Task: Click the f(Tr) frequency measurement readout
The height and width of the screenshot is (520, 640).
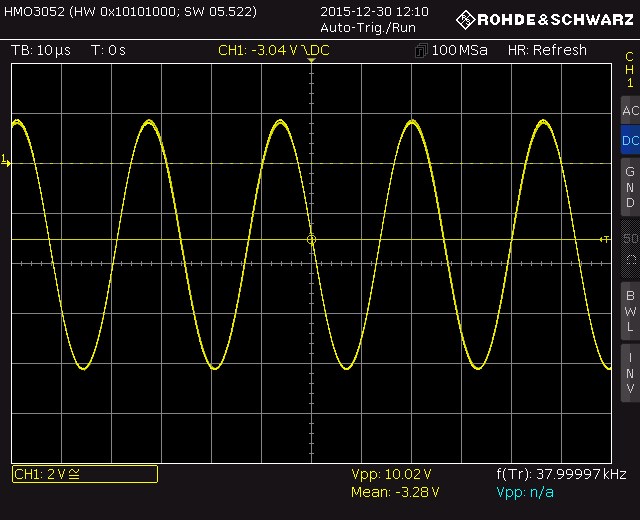Action: pyautogui.click(x=561, y=474)
